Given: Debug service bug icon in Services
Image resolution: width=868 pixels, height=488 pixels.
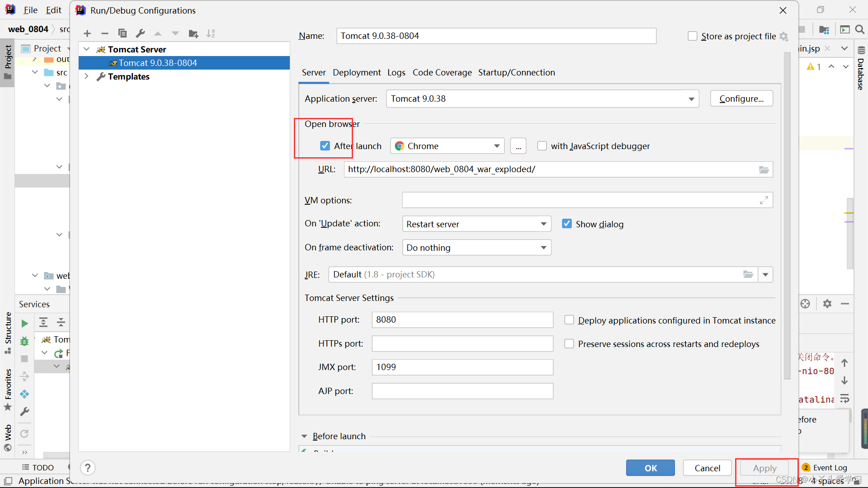Looking at the screenshot, I should tap(24, 341).
